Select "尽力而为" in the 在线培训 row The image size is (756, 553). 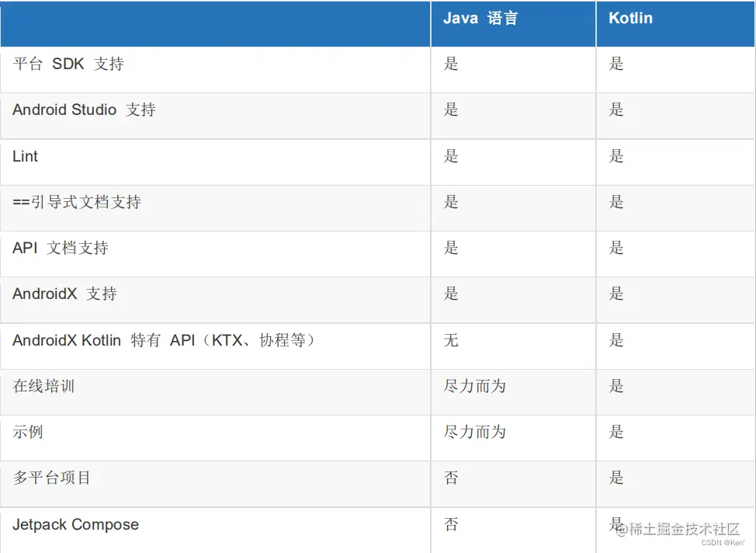474,385
